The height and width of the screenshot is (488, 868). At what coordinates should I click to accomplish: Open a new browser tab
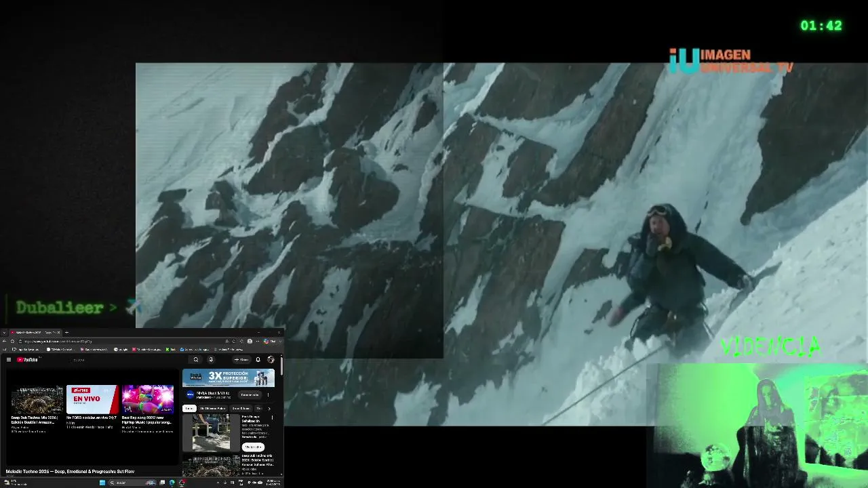point(66,332)
